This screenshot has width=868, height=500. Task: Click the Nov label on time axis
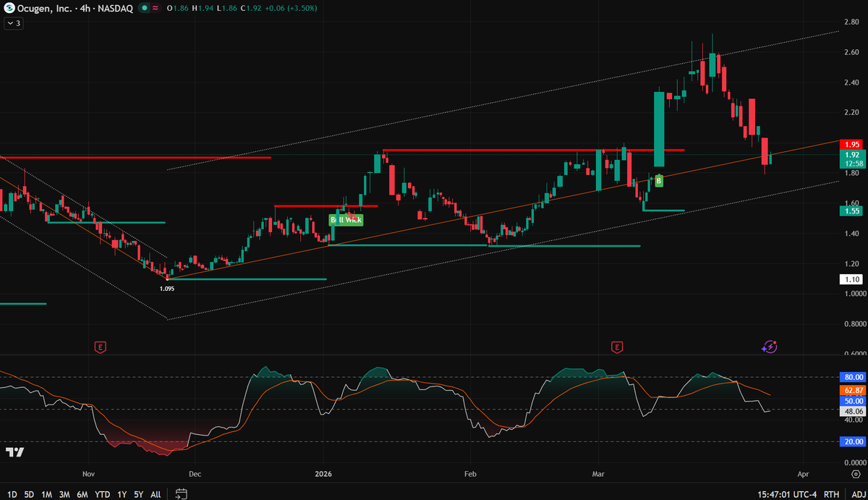pos(88,473)
